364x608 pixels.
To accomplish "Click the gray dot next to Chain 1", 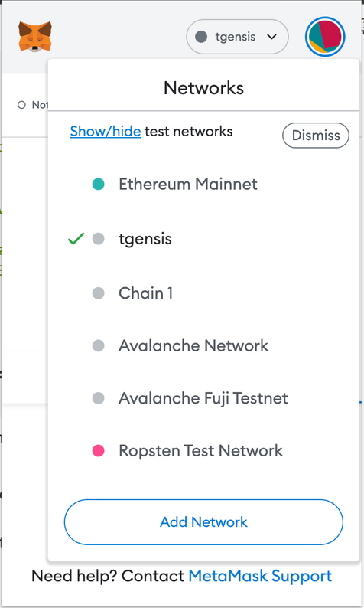I will [x=99, y=293].
